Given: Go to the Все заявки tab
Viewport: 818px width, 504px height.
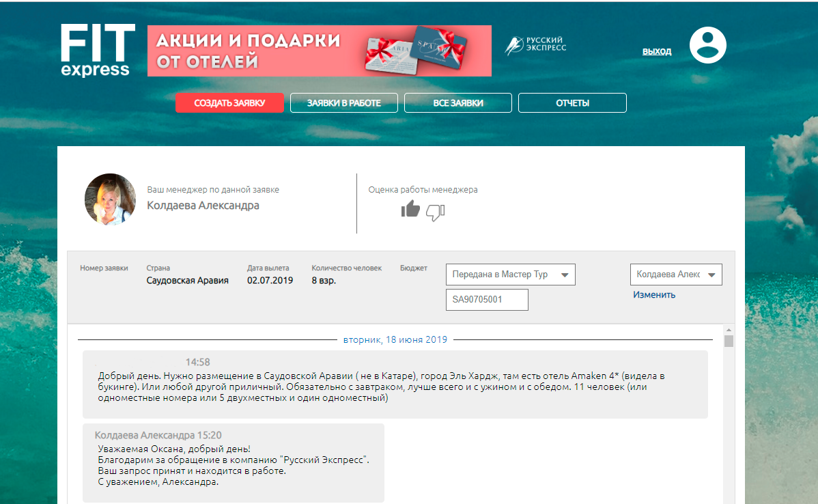Looking at the screenshot, I should tap(458, 103).
